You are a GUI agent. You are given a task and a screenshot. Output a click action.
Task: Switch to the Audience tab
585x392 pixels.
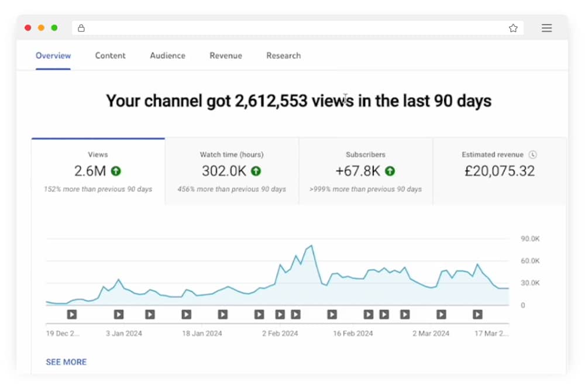coord(167,56)
